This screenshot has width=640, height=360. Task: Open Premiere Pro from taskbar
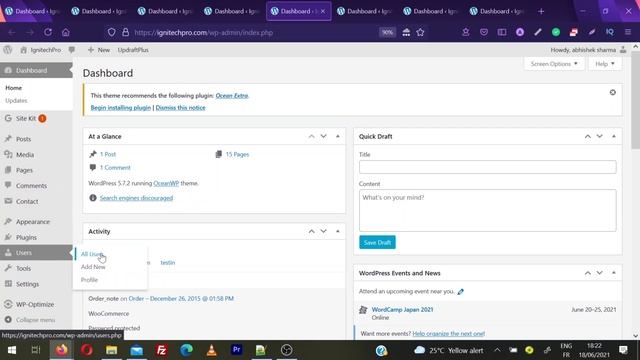pyautogui.click(x=236, y=350)
